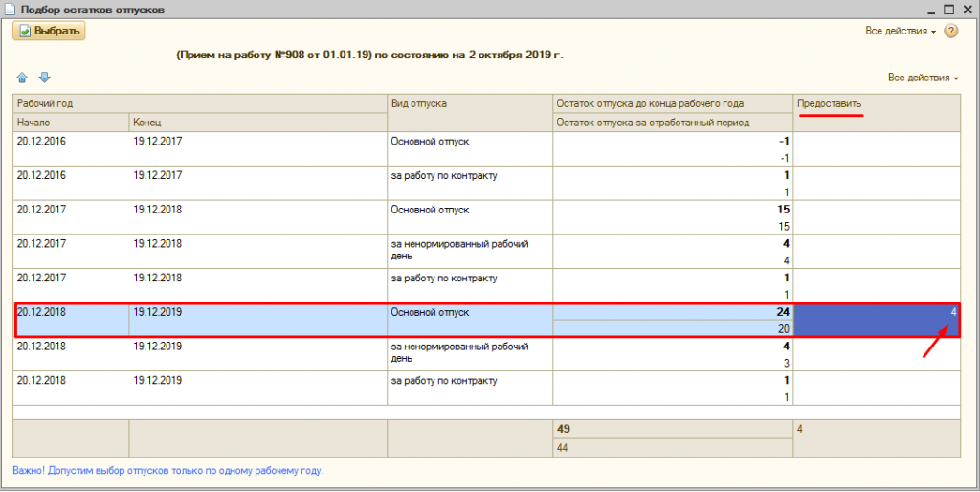Close the Подбор остатков отпусков window
Viewport: 980px width, 492px height.
968,9
